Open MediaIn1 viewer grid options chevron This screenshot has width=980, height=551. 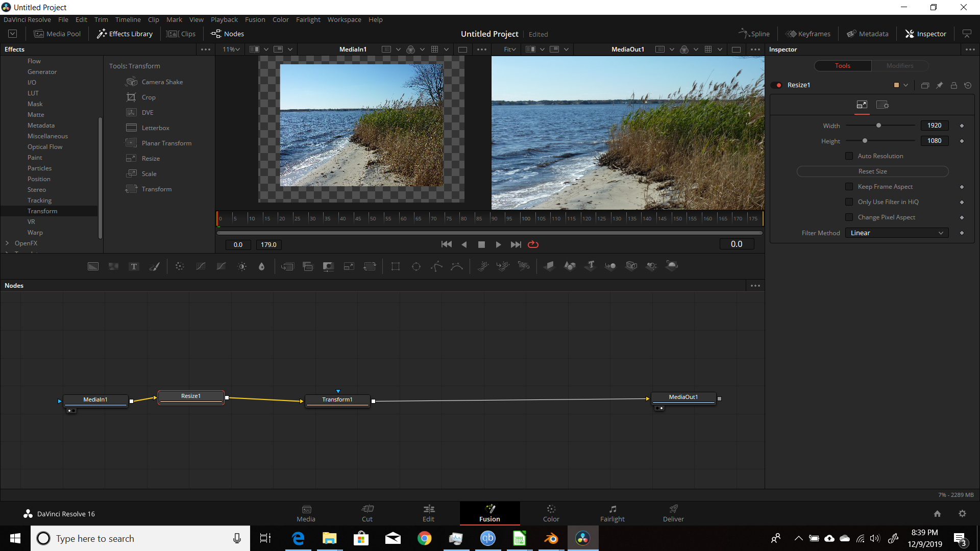(446, 49)
